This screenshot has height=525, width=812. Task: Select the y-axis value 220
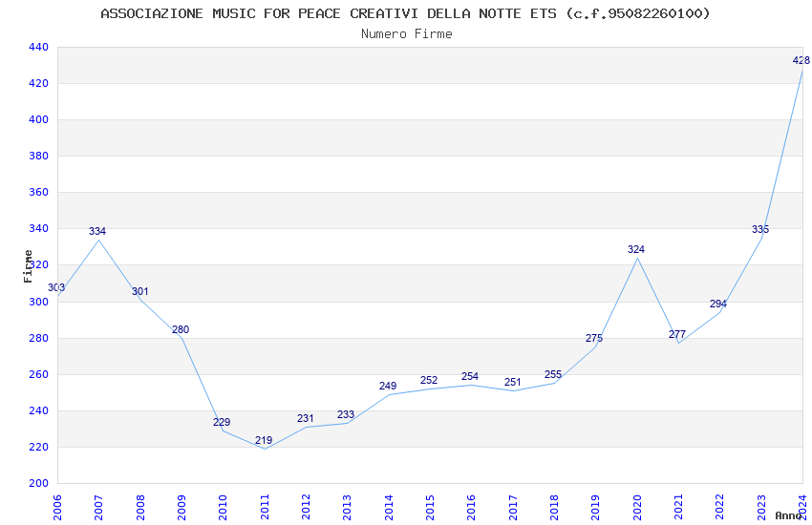39,447
